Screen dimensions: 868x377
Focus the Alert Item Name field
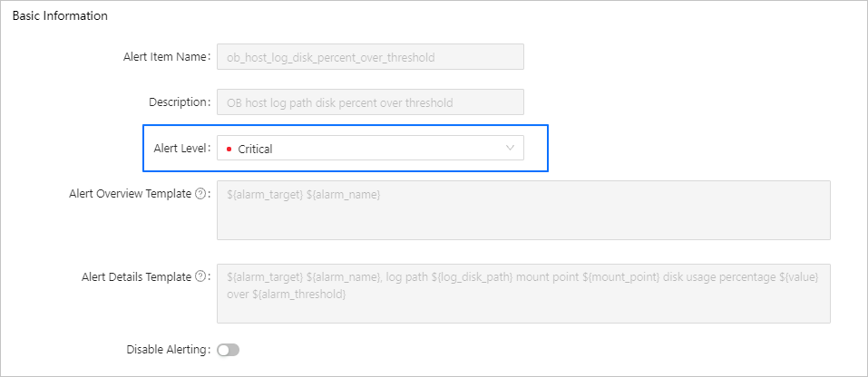tap(370, 57)
